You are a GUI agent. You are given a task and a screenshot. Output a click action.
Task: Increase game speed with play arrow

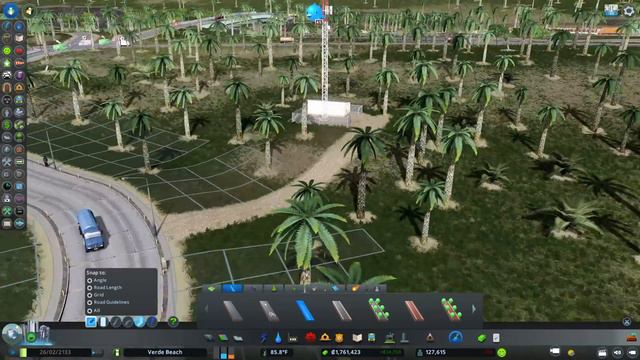94,352
